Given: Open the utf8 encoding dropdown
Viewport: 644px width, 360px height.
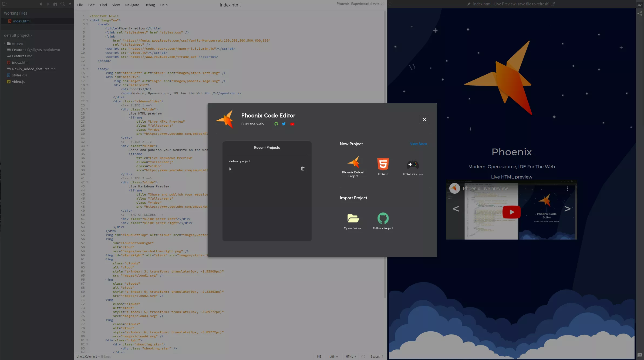Looking at the screenshot, I should point(334,356).
